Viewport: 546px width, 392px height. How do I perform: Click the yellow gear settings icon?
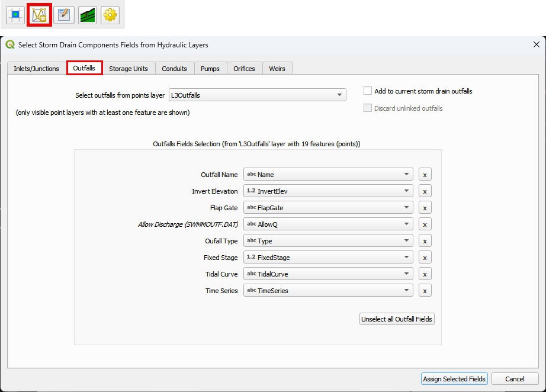[x=110, y=15]
